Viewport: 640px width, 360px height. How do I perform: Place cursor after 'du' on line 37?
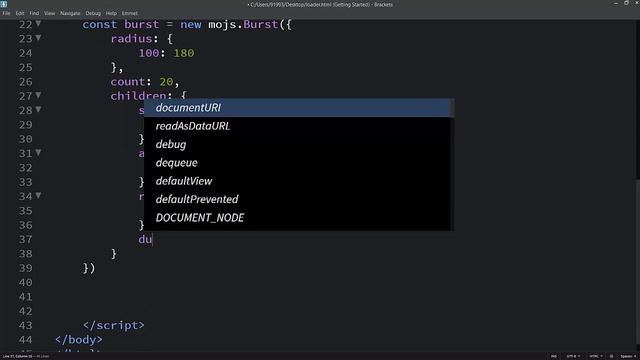[153, 239]
